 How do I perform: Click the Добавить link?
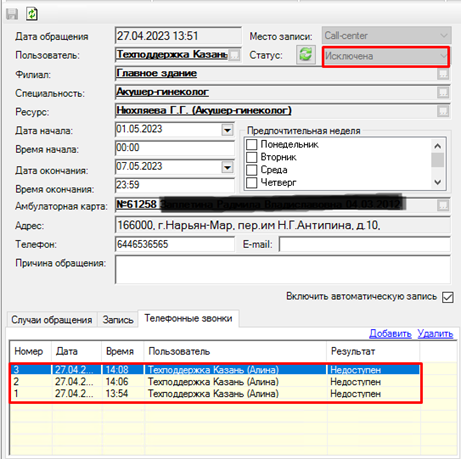click(390, 334)
